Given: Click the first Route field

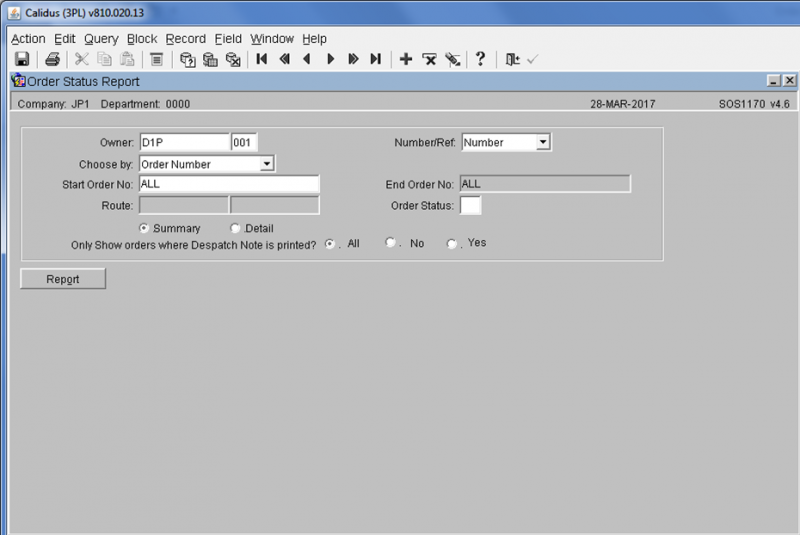Looking at the screenshot, I should (x=184, y=206).
